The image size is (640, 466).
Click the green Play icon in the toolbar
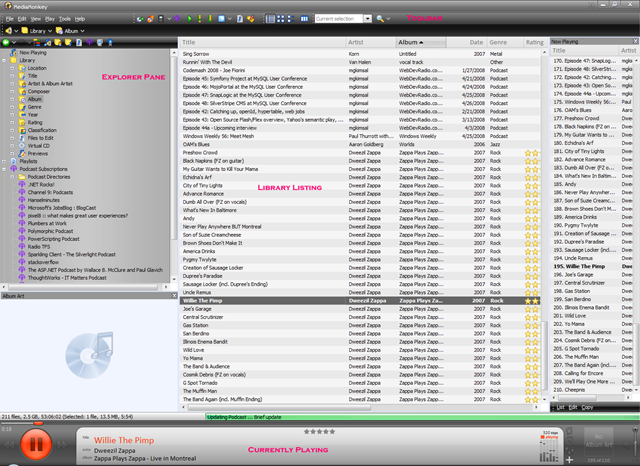[189, 19]
